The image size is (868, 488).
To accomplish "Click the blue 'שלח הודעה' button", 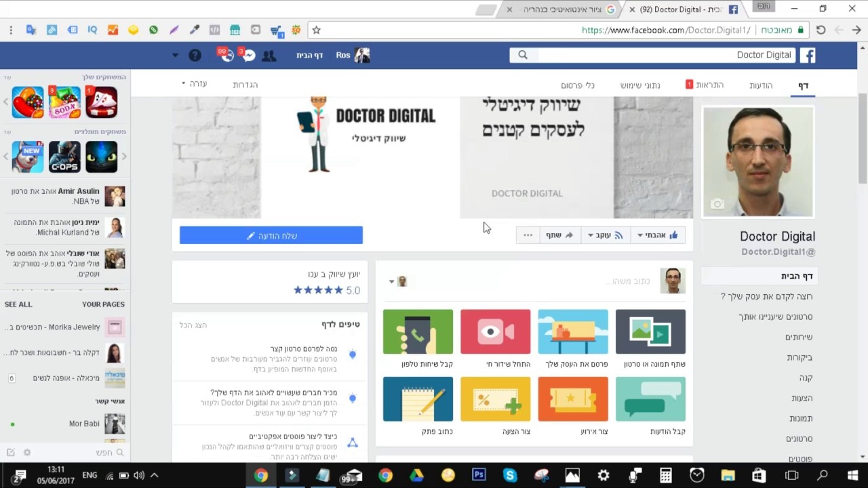I will click(271, 235).
